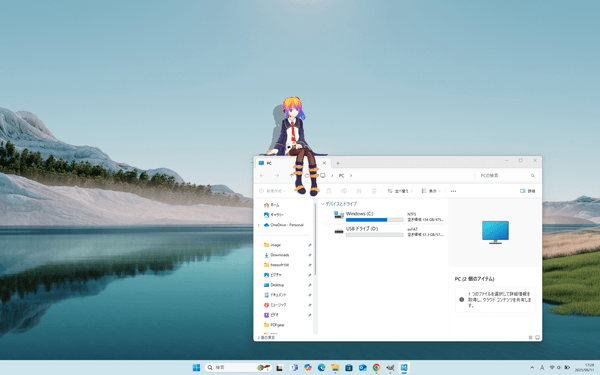Select the PC tab

289,163
